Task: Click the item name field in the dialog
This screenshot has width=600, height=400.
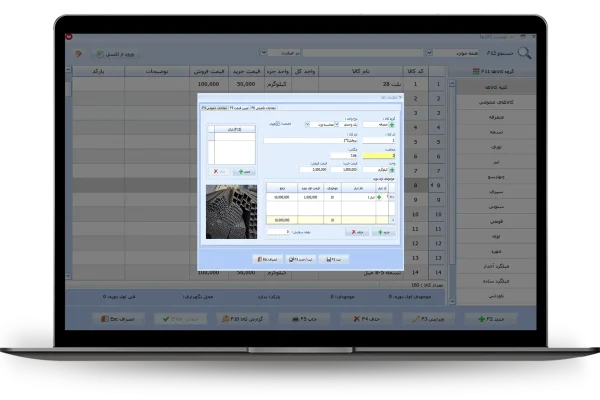Action: [310, 140]
